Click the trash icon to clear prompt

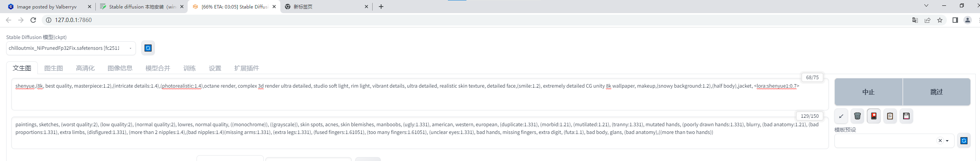[x=857, y=116]
